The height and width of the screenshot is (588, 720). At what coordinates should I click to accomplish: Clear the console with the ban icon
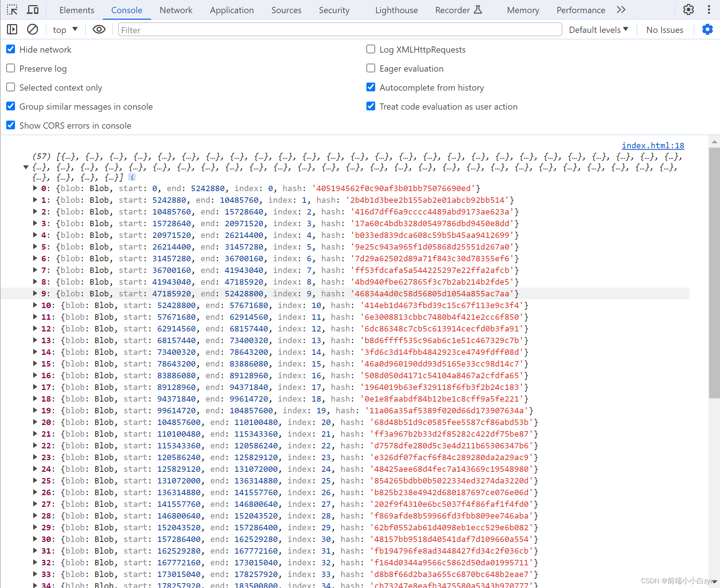pos(33,29)
